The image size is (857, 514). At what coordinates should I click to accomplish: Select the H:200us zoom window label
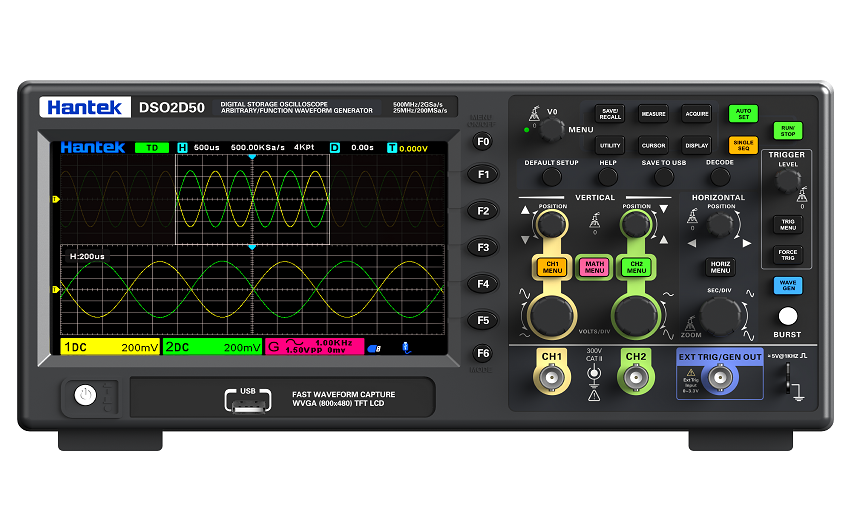tap(87, 256)
